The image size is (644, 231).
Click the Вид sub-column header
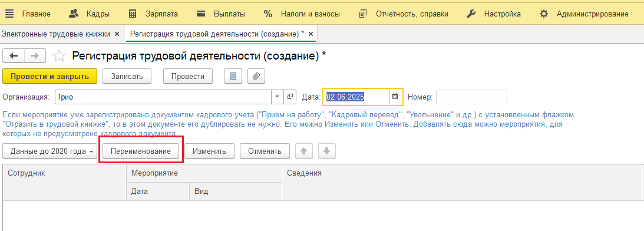point(236,191)
